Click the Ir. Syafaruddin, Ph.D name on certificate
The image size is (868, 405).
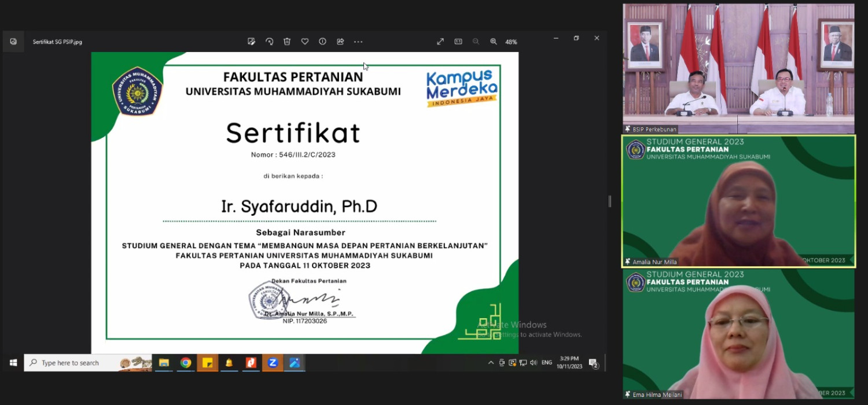pyautogui.click(x=299, y=207)
